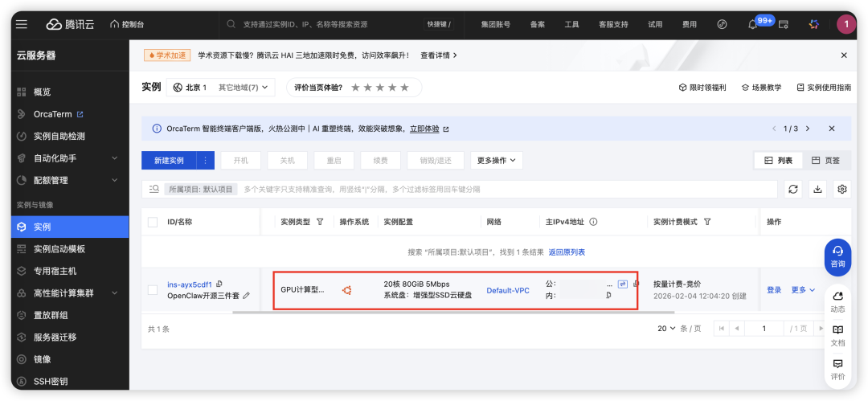
Task: Click 返回原列表 link
Action: tap(567, 252)
